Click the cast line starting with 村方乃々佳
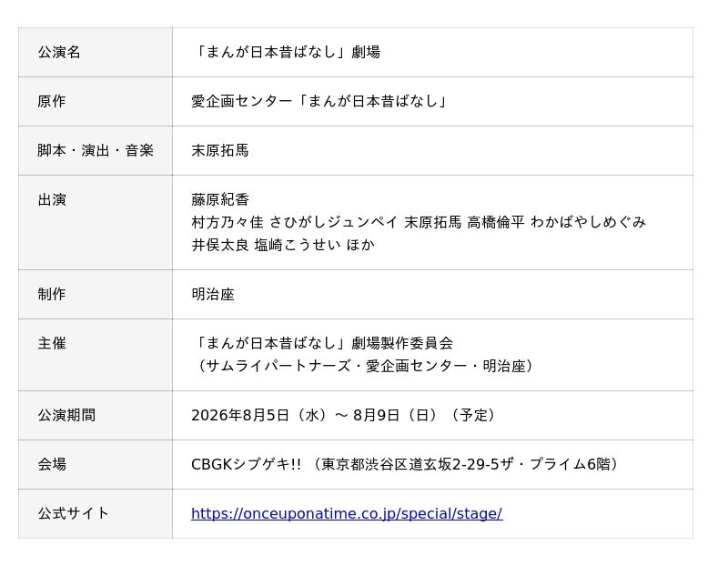 point(418,222)
